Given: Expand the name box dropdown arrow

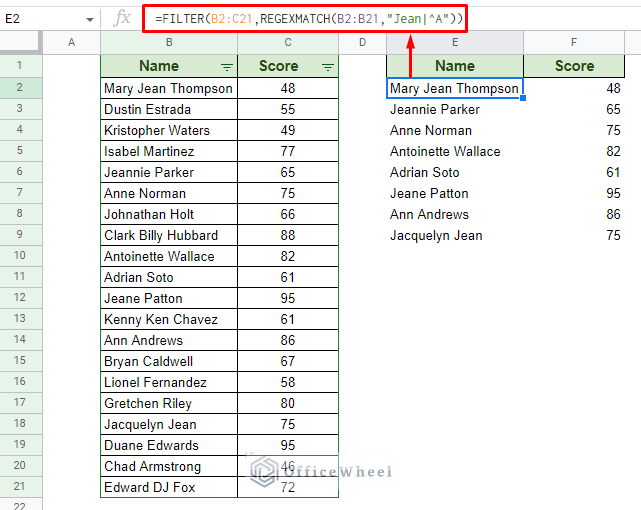Looking at the screenshot, I should coord(90,19).
